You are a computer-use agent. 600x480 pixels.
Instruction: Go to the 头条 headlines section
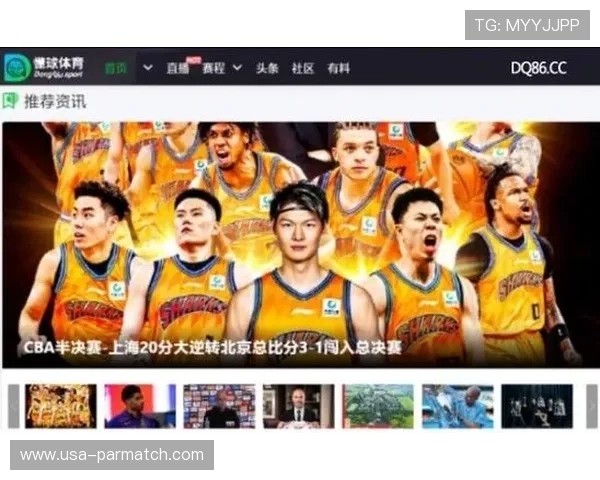pyautogui.click(x=267, y=68)
